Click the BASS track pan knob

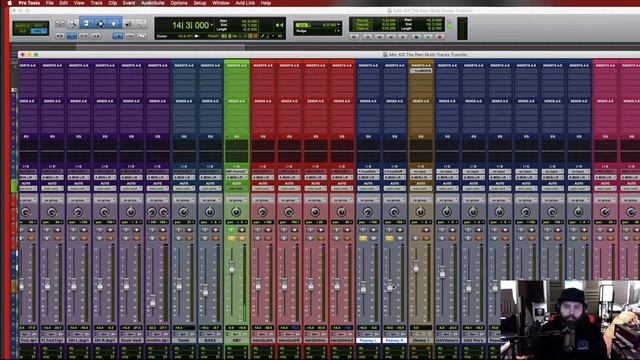pos(210,212)
